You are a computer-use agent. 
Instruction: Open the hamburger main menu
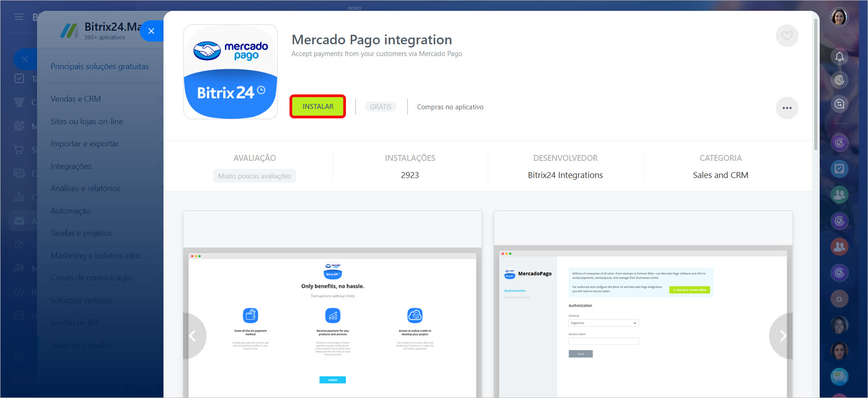point(19,17)
